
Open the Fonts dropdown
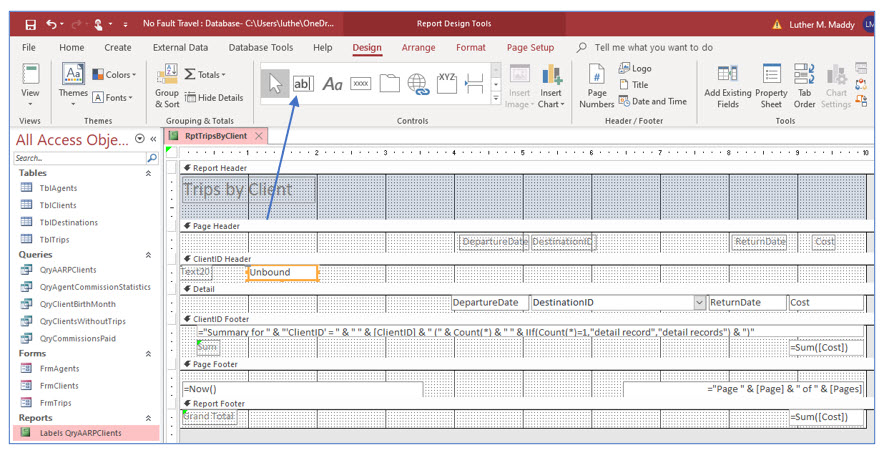tap(113, 98)
